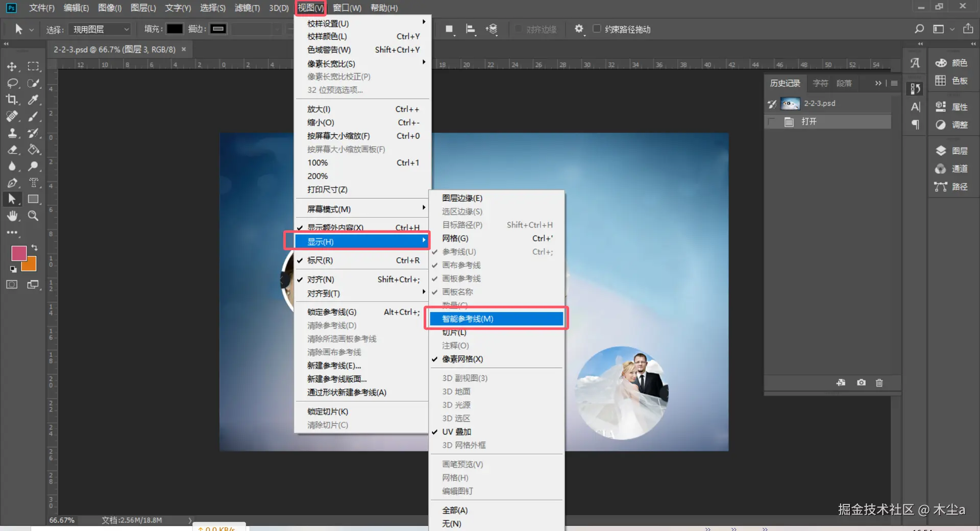Screen dimensions: 980x531
Task: Select the Hand tool
Action: point(12,216)
